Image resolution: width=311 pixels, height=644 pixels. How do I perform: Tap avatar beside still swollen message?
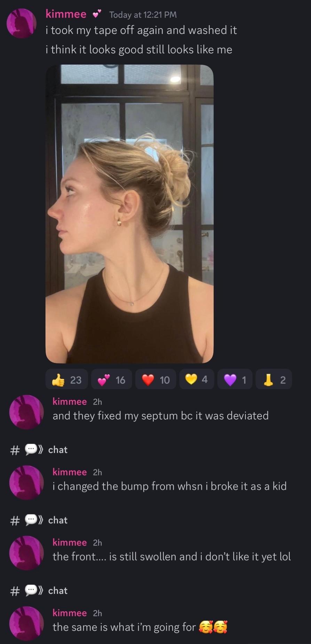(x=26, y=553)
